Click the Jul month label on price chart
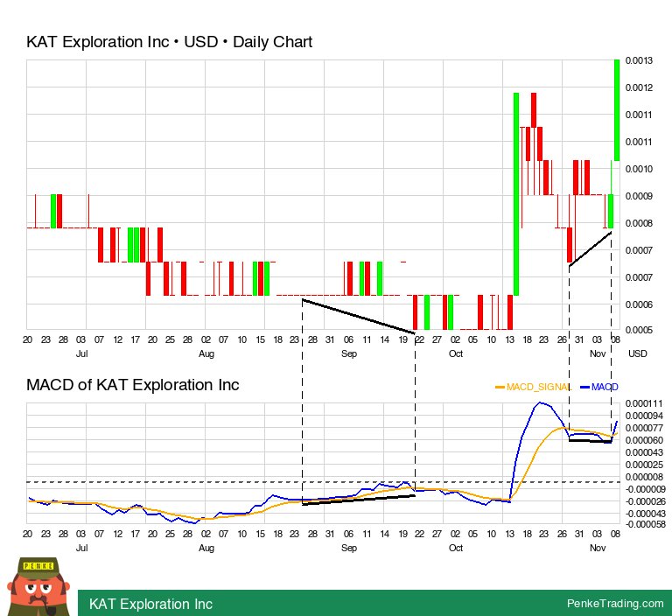The width and height of the screenshot is (672, 616). tap(81, 353)
